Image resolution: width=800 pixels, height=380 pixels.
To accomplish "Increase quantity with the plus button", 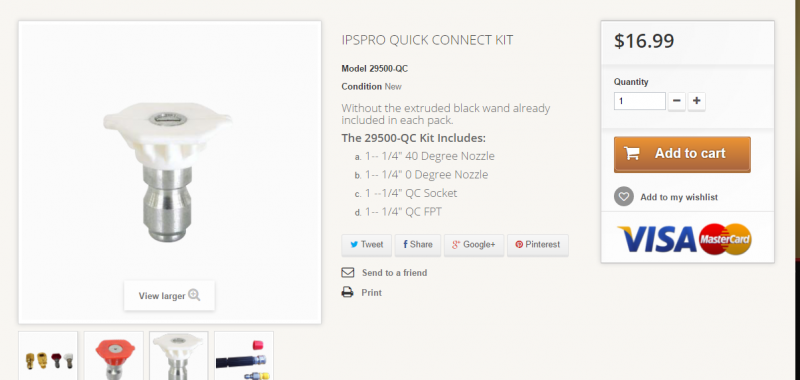I will click(x=696, y=101).
